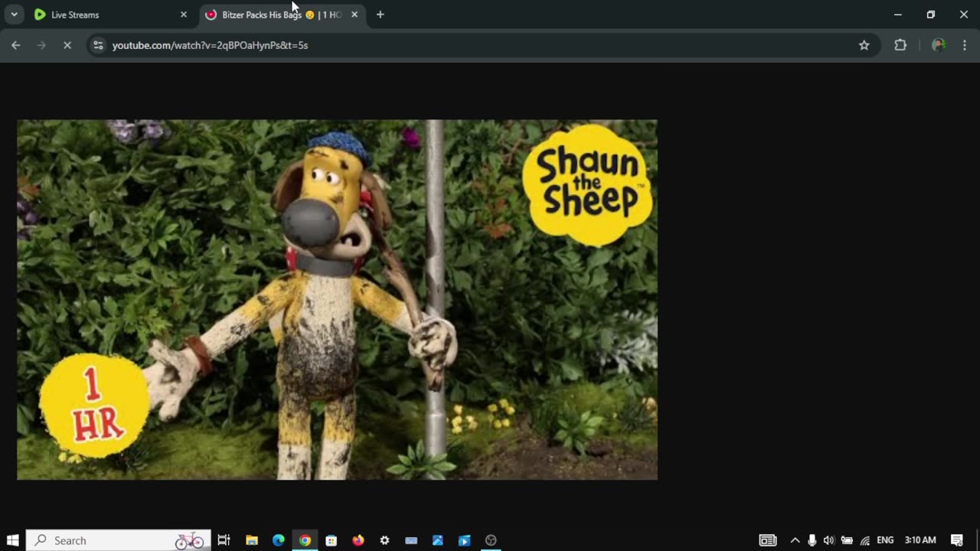The height and width of the screenshot is (551, 980).
Task: Select the Bitzer Packs His Bags tab
Action: [x=282, y=15]
